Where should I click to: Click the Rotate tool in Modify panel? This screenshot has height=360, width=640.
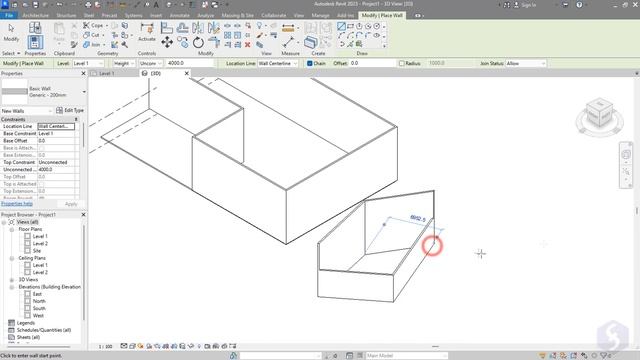(x=198, y=42)
